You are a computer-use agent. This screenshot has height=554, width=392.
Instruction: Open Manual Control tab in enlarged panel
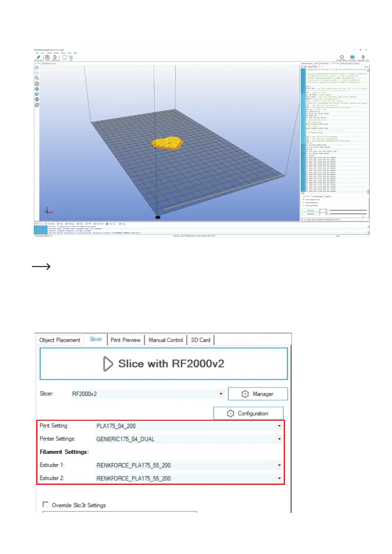pyautogui.click(x=166, y=340)
